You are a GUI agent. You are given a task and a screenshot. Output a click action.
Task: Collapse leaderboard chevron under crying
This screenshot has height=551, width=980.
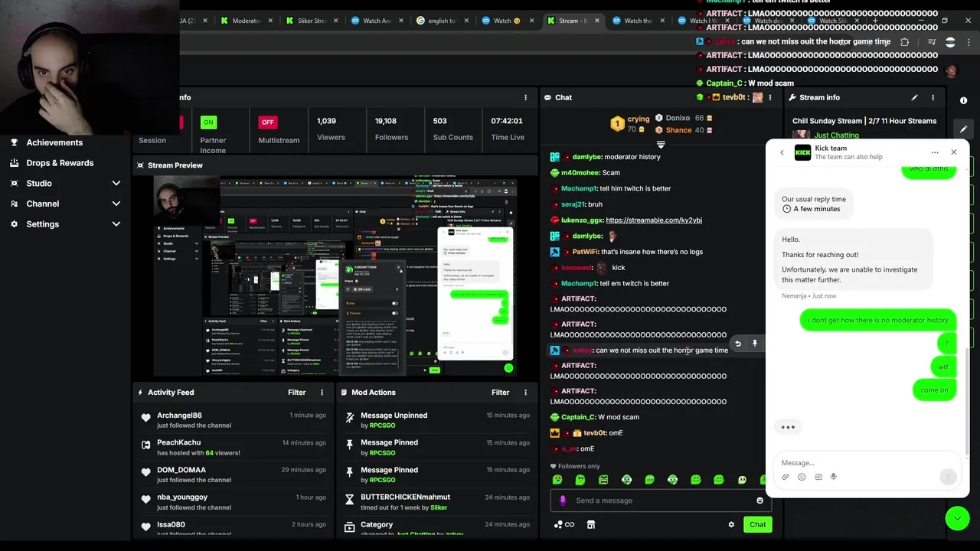tap(661, 144)
